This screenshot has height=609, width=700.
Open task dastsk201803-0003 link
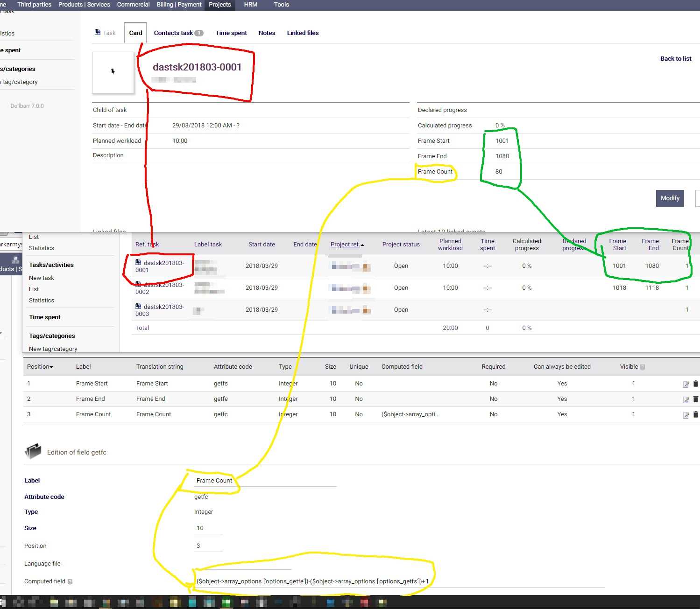(x=160, y=310)
